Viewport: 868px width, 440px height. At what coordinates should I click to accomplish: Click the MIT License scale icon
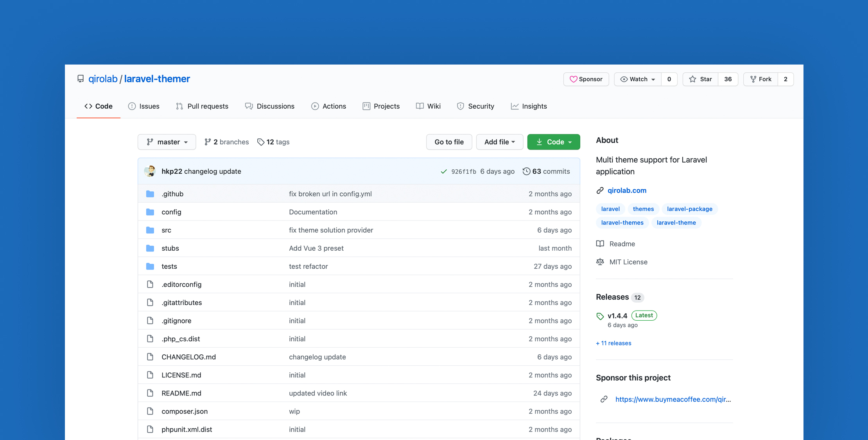coord(600,262)
